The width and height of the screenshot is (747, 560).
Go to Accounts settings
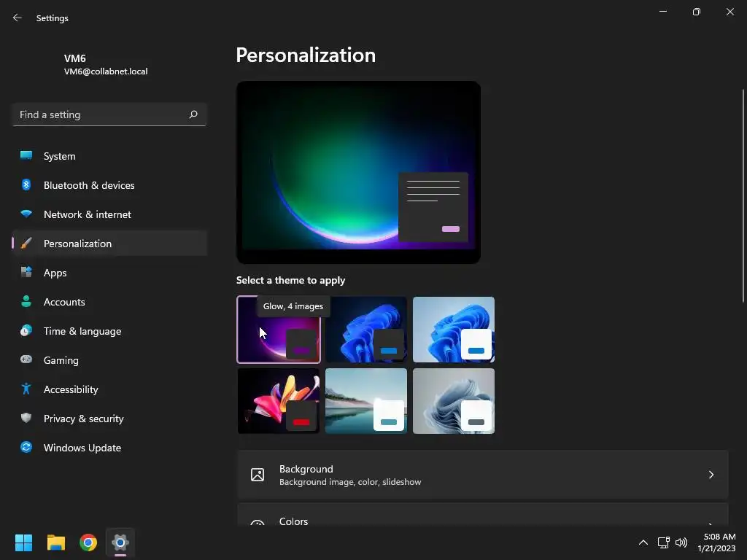(x=109, y=302)
